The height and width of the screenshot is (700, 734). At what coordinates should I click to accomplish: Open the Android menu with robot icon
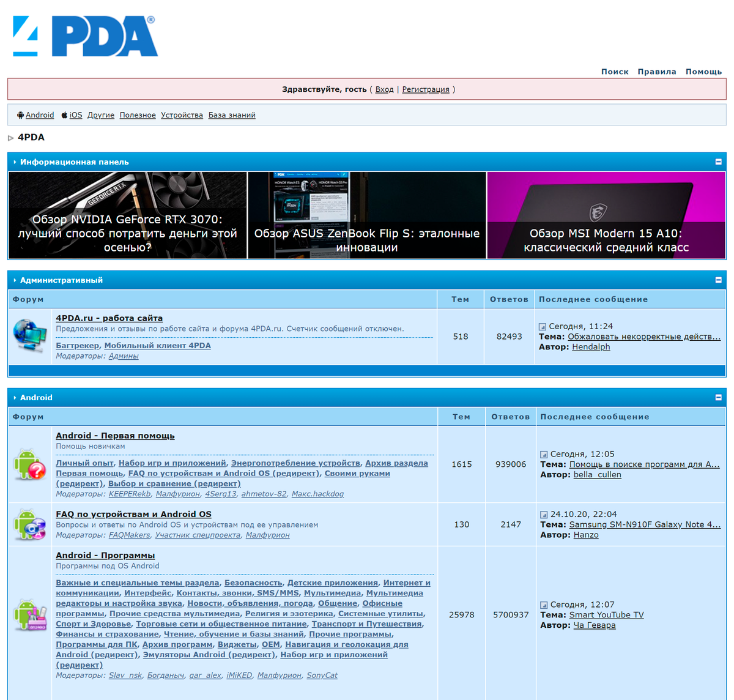click(35, 115)
